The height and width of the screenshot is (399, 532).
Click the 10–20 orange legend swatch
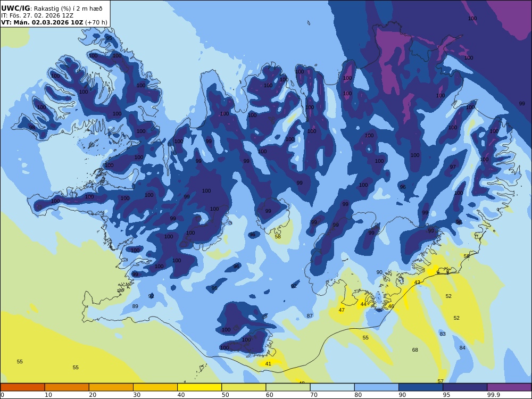point(67,387)
